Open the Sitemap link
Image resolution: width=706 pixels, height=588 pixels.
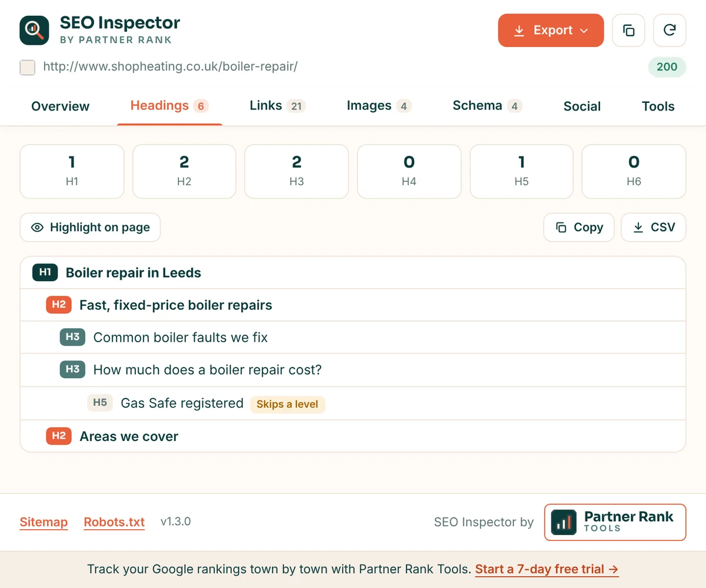coord(44,522)
